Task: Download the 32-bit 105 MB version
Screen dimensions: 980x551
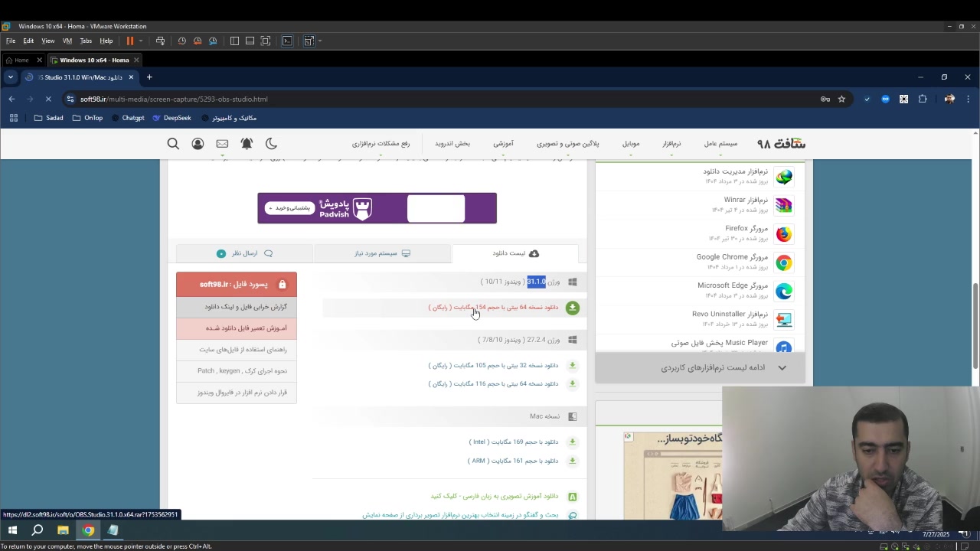Action: [493, 366]
